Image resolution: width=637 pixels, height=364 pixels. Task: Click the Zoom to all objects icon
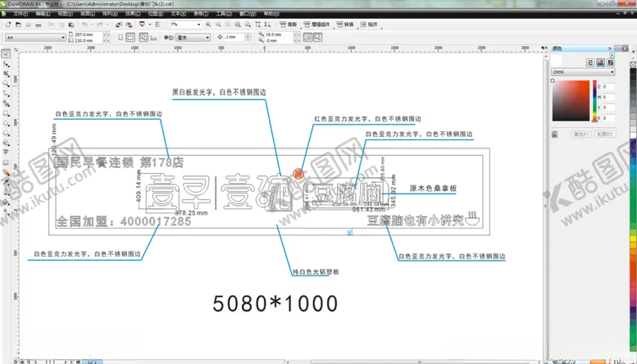(238, 25)
